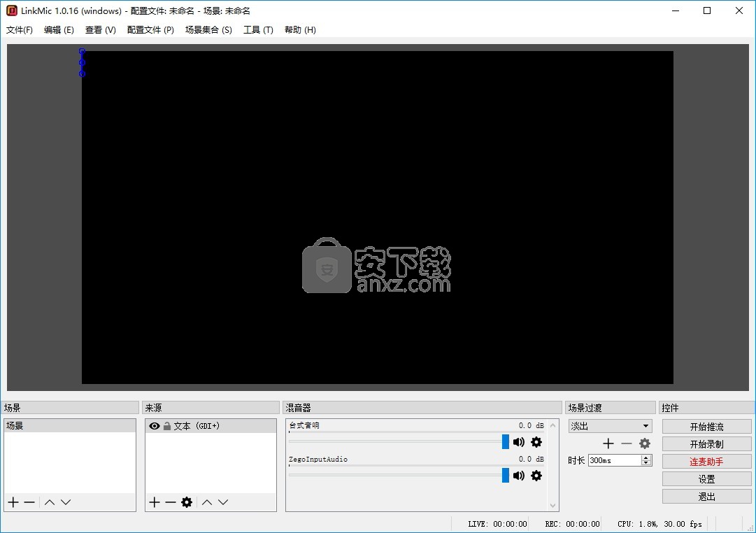Move scene down in 场景 panel
Image resolution: width=756 pixels, height=533 pixels.
pos(66,502)
